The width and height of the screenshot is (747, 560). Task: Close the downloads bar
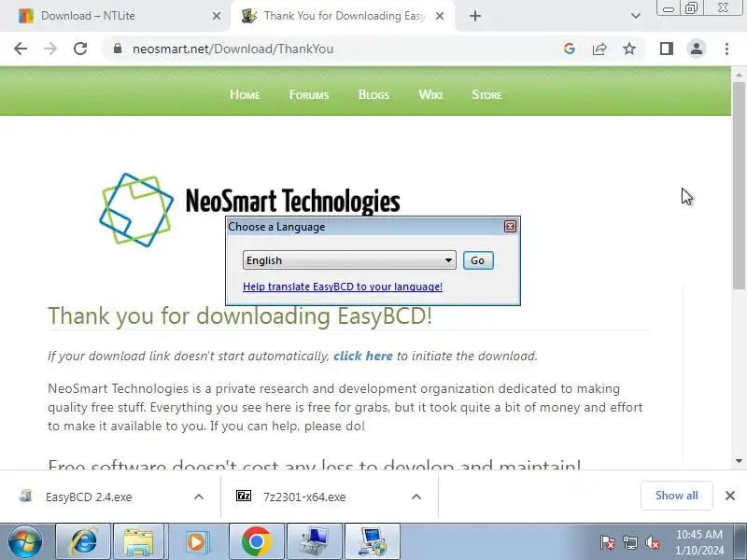pos(730,496)
